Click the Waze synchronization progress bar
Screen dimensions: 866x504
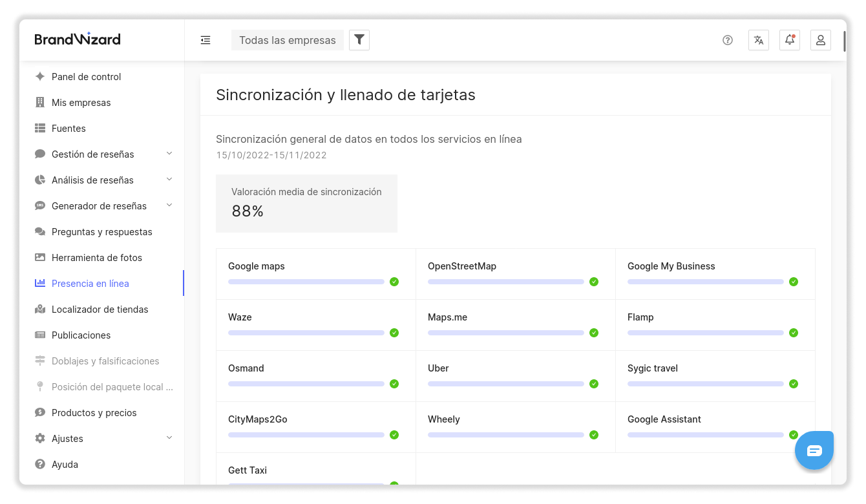306,333
